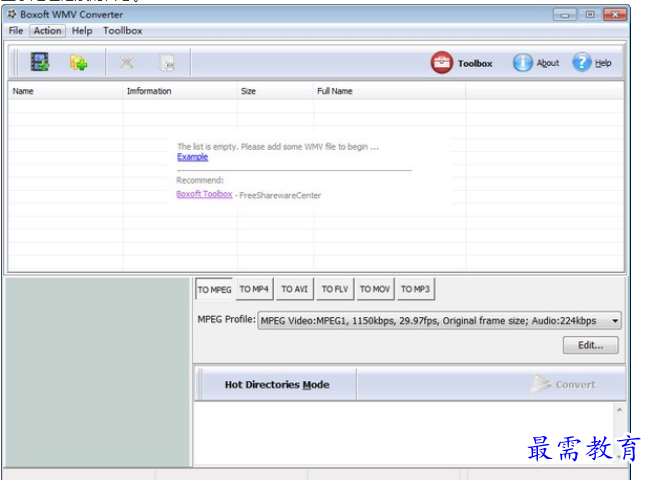Open the red Toolbox icon

click(x=442, y=62)
